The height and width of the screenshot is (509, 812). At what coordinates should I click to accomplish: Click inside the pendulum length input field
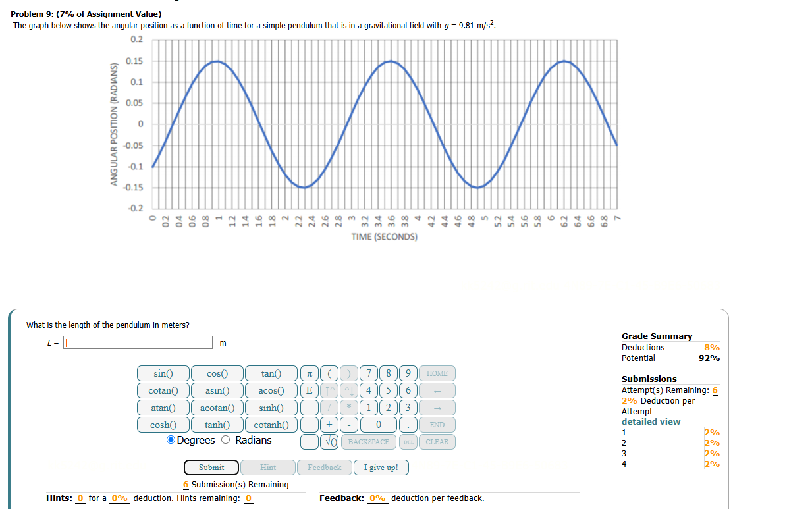[x=137, y=342]
